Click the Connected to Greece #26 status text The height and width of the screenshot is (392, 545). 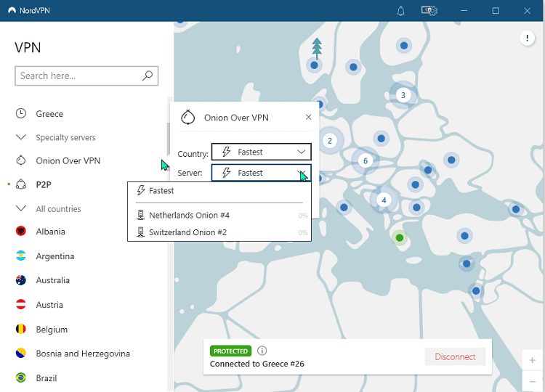[257, 364]
